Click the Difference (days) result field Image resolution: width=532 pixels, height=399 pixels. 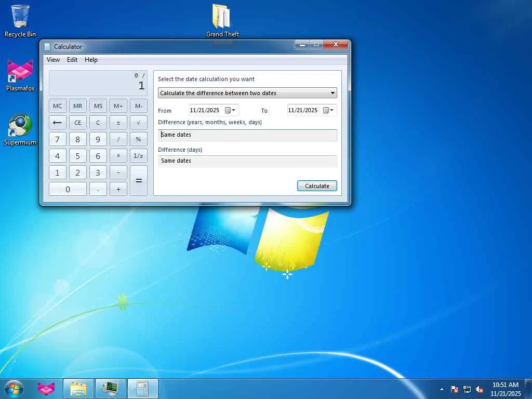(x=247, y=161)
